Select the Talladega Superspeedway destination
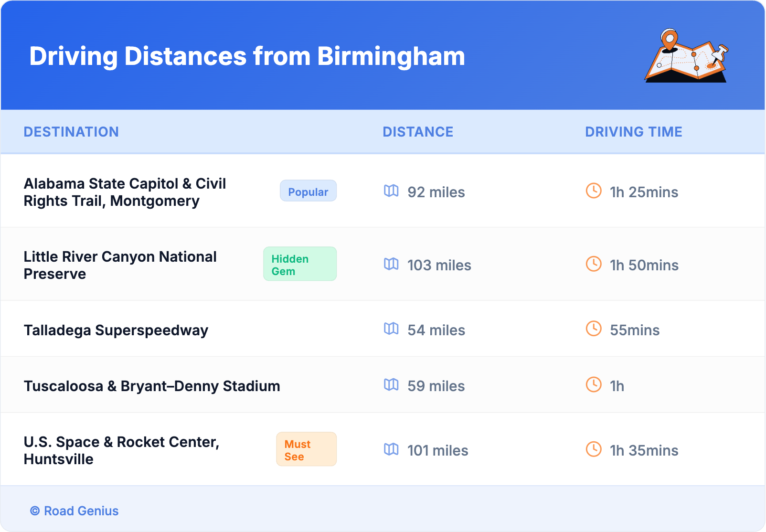Viewport: 766px width, 532px height. click(116, 330)
